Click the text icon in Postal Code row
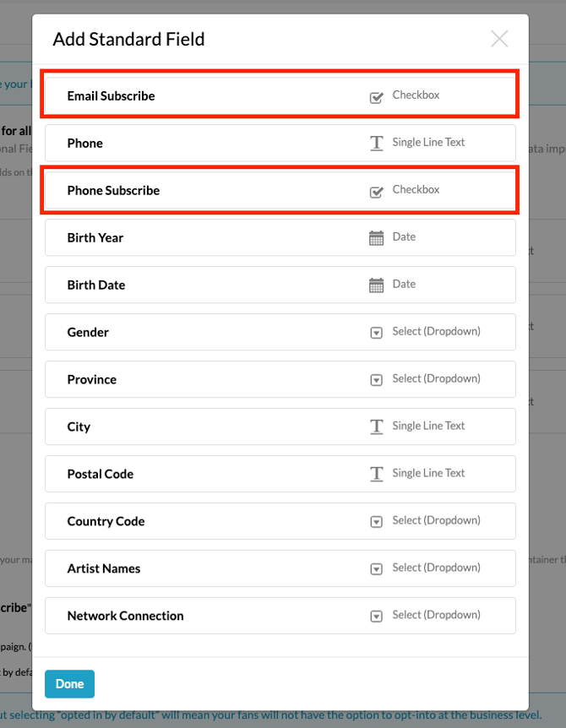 tap(377, 475)
